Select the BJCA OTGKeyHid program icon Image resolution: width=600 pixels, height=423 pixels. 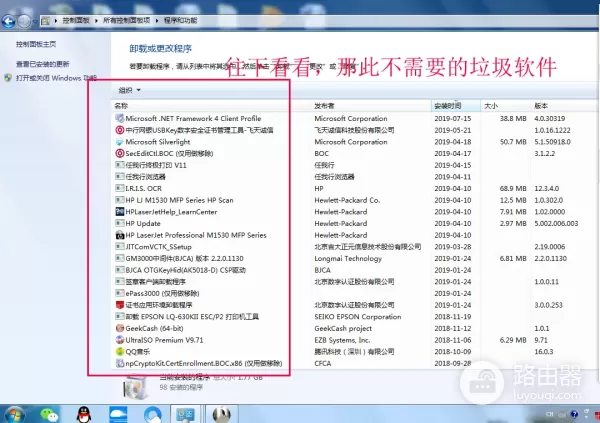pos(120,270)
